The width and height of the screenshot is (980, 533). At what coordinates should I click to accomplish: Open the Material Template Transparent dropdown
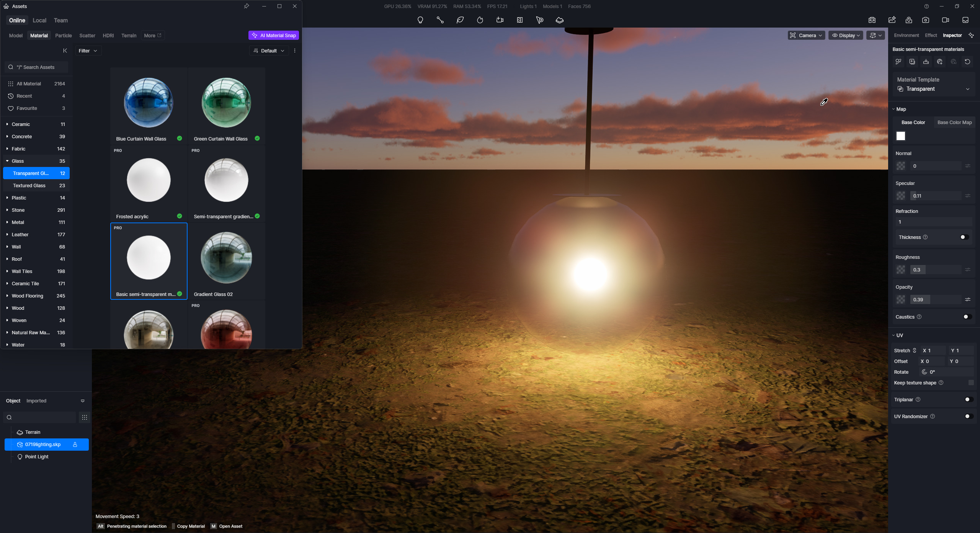[x=933, y=89]
